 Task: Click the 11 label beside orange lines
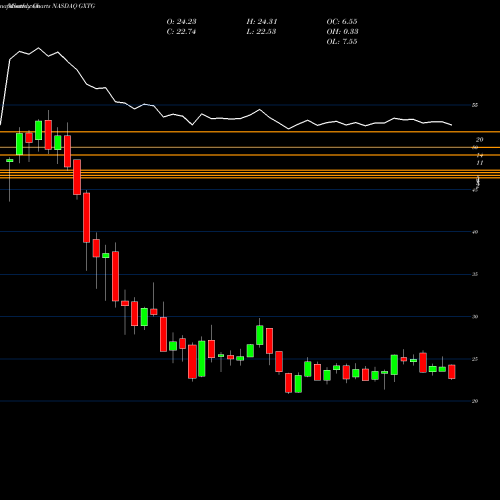[480, 163]
